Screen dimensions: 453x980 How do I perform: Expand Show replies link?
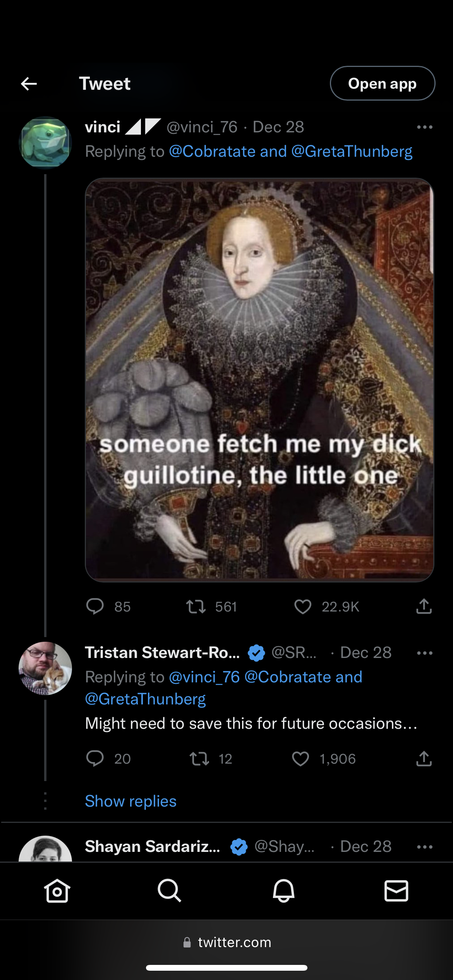(x=130, y=801)
